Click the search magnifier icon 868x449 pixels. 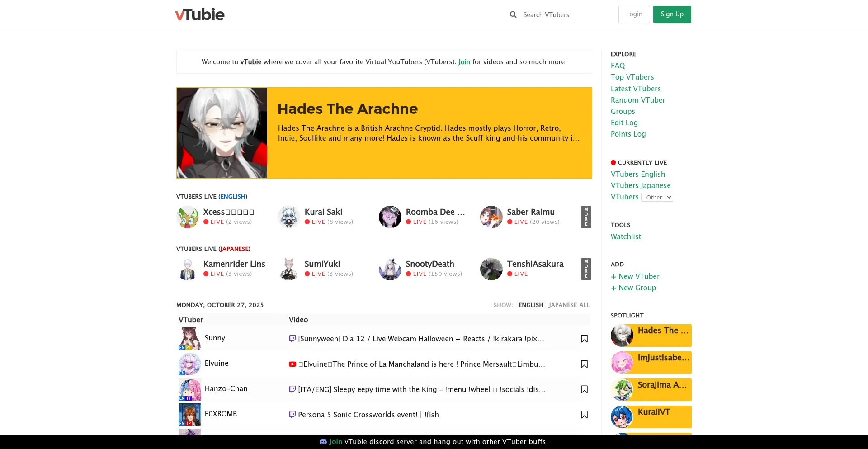tap(513, 14)
